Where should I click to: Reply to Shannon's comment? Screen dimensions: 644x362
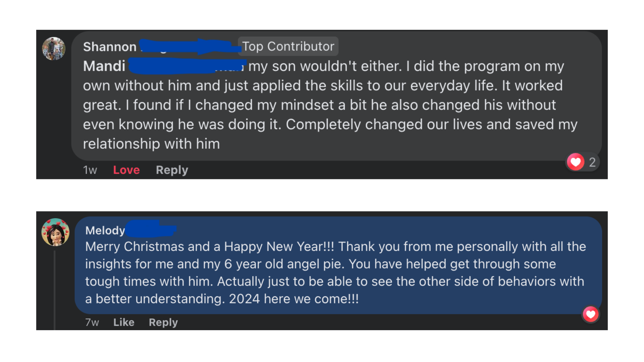point(172,170)
